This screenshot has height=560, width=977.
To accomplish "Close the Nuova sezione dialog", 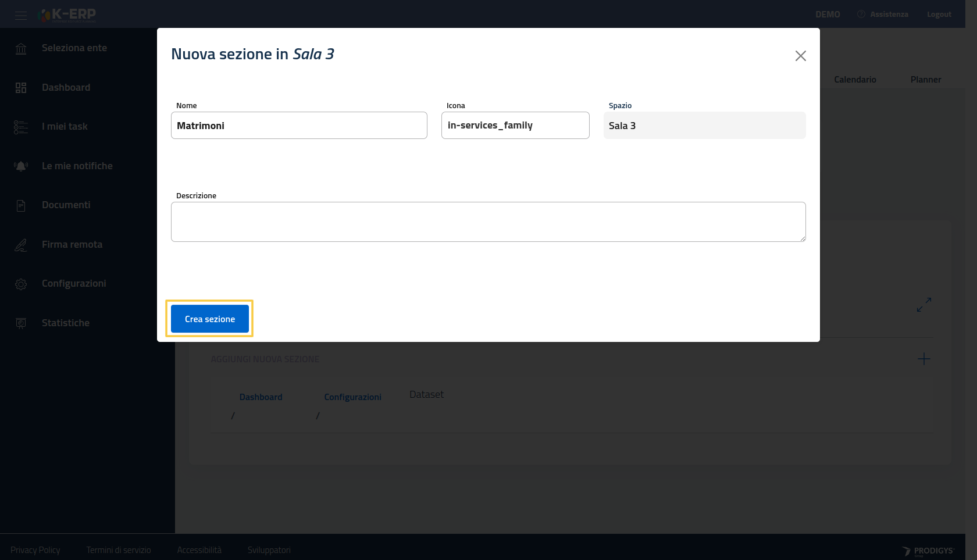I will click(800, 56).
